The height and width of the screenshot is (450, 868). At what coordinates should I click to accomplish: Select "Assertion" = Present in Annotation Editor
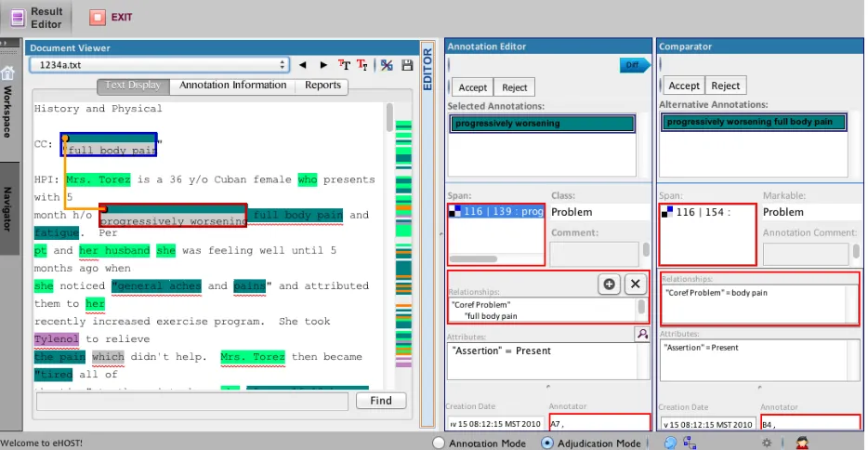click(x=502, y=351)
